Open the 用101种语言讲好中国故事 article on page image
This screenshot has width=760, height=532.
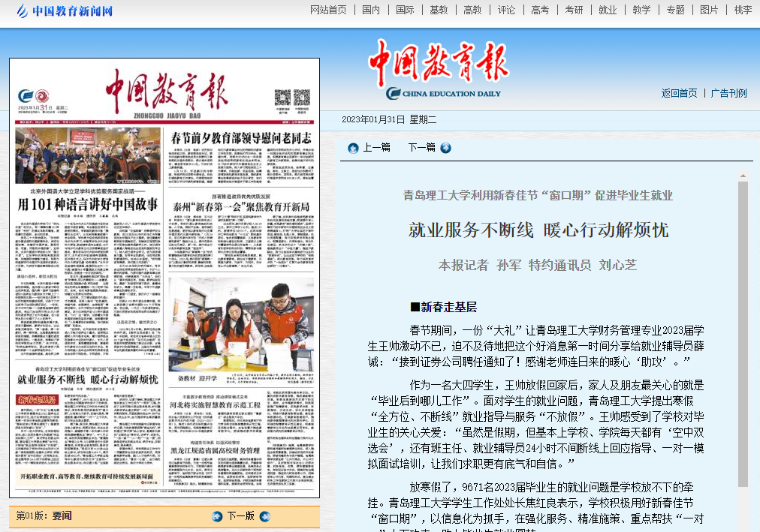click(x=88, y=204)
